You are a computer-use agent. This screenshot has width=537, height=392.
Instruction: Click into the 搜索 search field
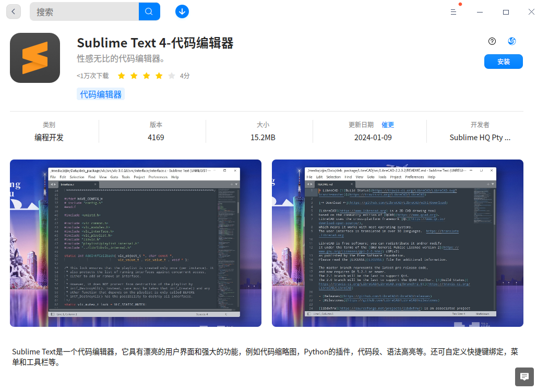84,11
